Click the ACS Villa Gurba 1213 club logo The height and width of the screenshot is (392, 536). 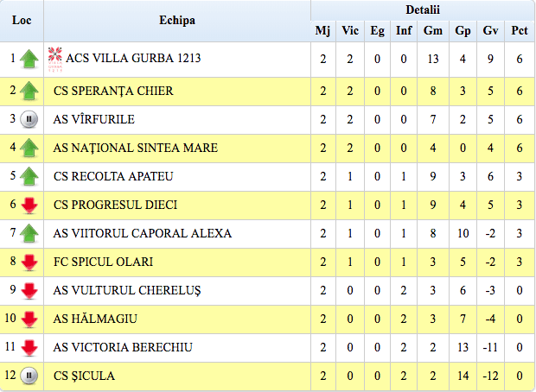[55, 59]
